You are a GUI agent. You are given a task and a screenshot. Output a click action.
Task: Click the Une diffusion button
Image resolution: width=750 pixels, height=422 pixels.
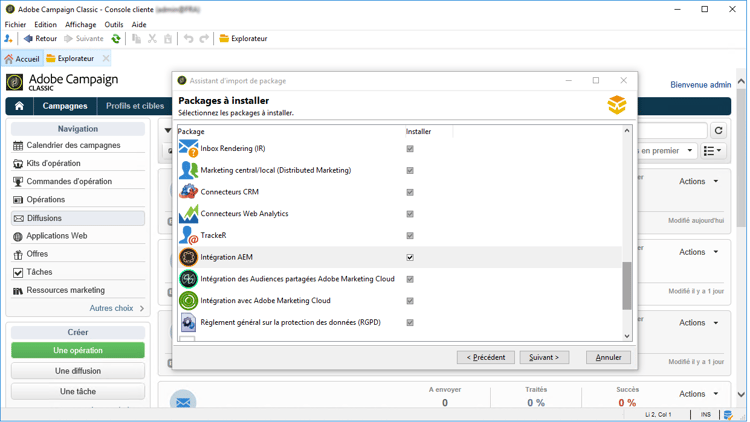click(78, 371)
